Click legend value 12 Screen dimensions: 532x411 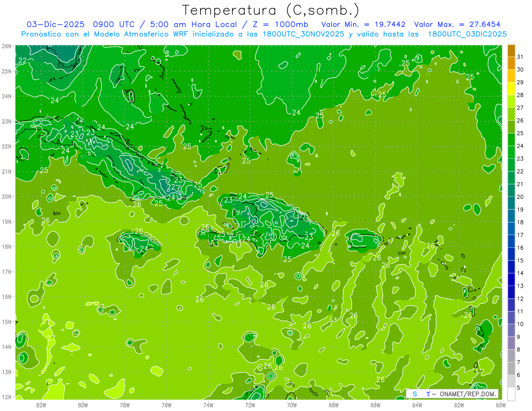click(x=520, y=298)
